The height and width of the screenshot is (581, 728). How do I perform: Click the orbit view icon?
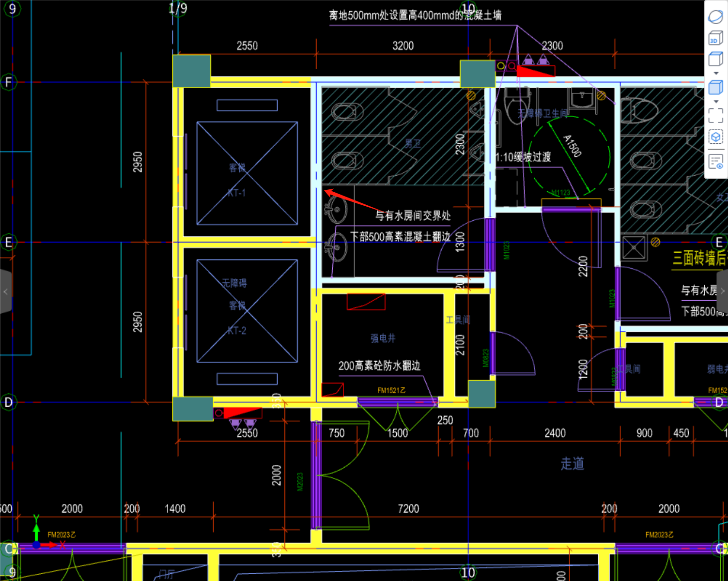coord(715,16)
